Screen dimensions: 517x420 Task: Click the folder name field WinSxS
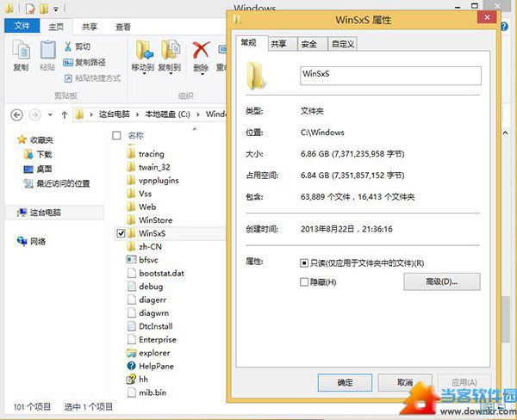[390, 76]
